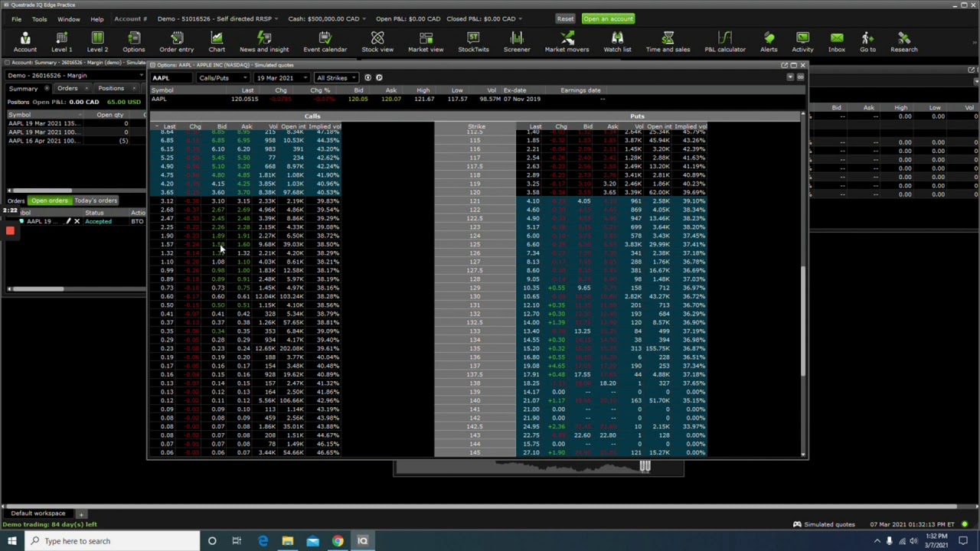Open StockTwits feed
Image resolution: width=980 pixels, height=551 pixels.
[x=473, y=41]
